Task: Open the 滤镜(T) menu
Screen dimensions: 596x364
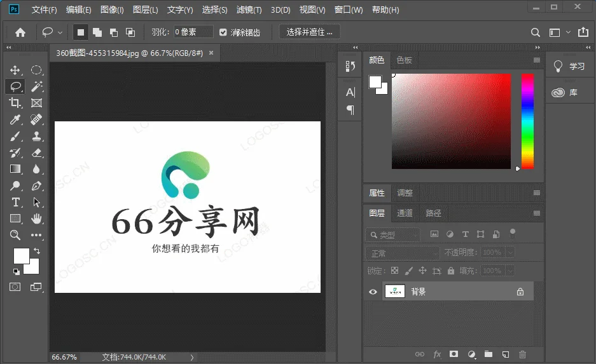Action: coord(249,10)
